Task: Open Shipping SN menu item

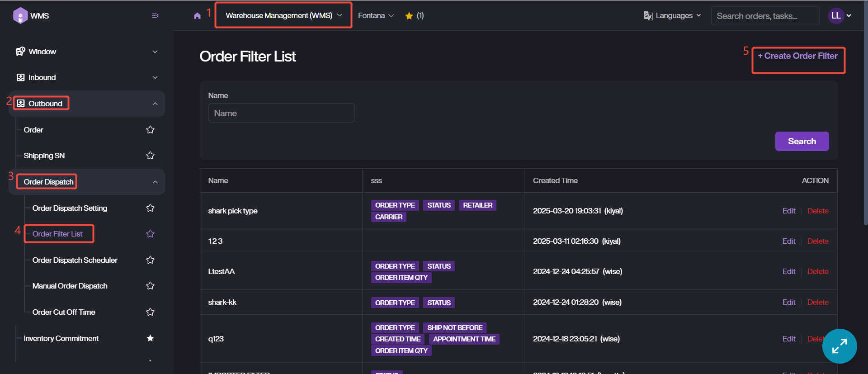Action: pyautogui.click(x=44, y=156)
